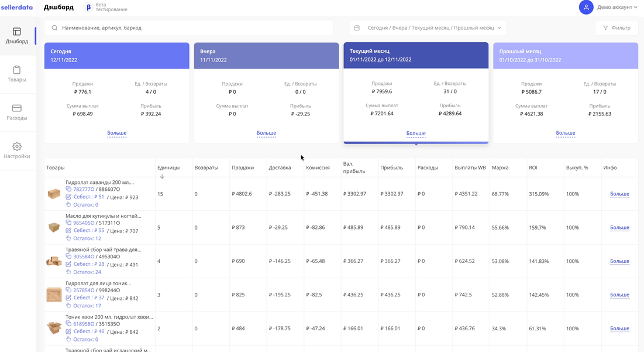The image size is (644, 352).
Task: Click Больше link for Травяной сбор чай row
Action: point(620,261)
